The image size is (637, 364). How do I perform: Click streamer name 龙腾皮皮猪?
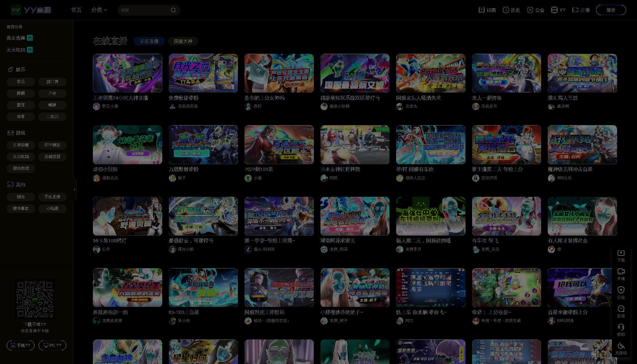click(112, 321)
